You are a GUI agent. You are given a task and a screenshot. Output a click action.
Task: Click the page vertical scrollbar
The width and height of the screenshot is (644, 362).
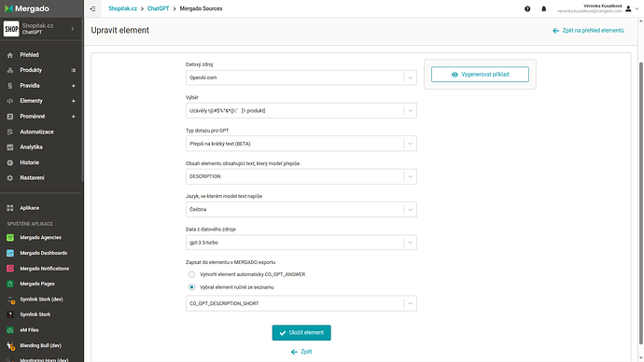640,203
